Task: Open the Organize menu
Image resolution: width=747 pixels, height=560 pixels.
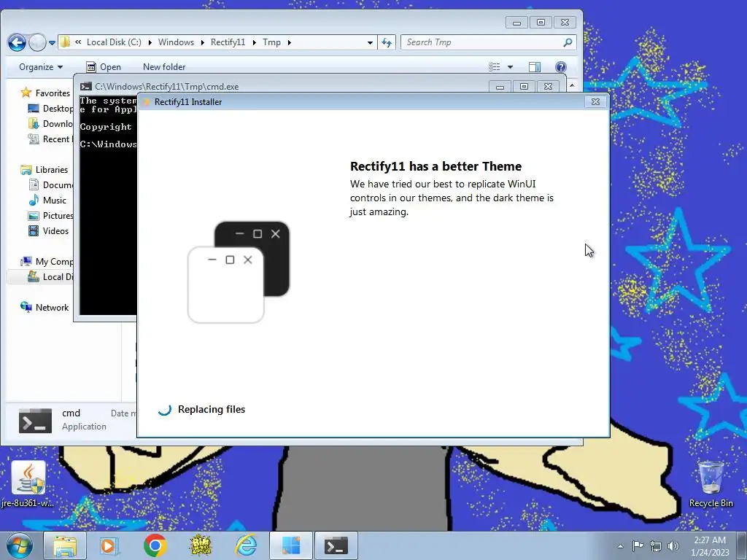Action: [41, 67]
